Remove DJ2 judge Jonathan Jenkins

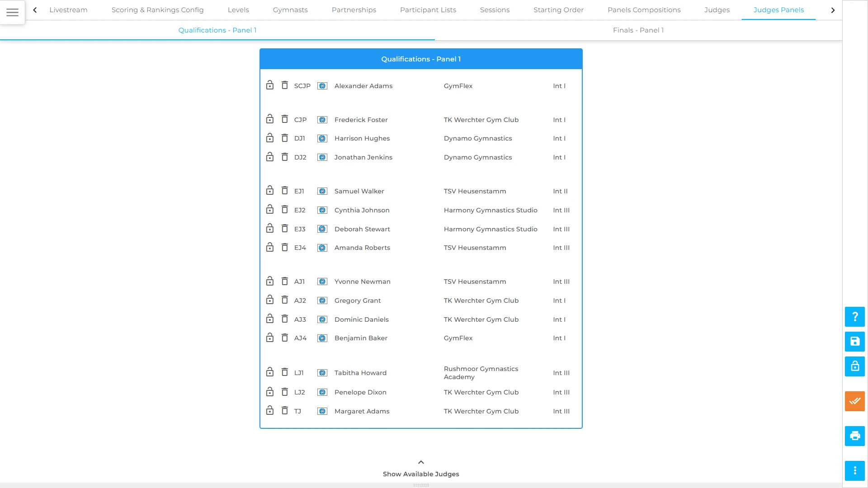click(285, 157)
